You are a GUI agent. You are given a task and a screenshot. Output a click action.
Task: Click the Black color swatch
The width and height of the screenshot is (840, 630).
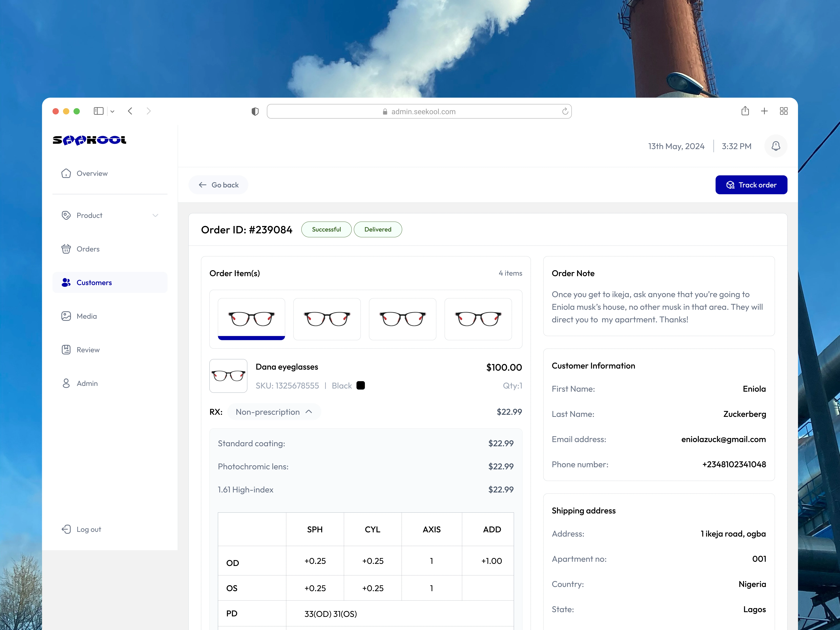[x=361, y=385]
